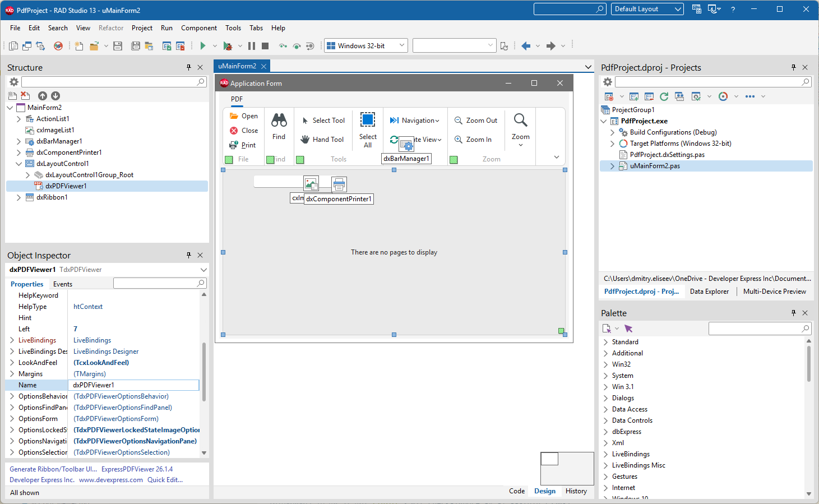The height and width of the screenshot is (504, 819).
Task: Click the Add to project icon in Projects toolbar
Action: pyautogui.click(x=634, y=96)
